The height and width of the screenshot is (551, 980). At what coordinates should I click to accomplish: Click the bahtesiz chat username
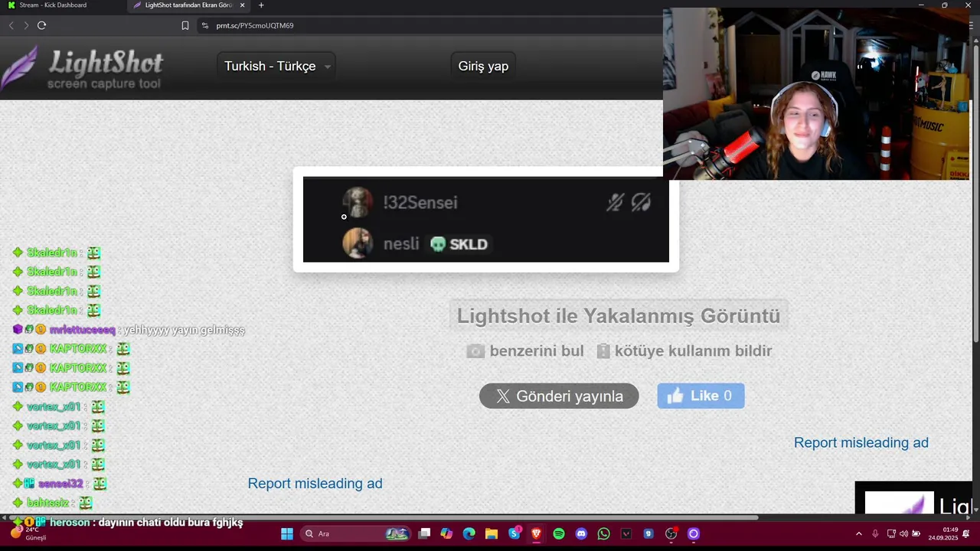(x=48, y=503)
